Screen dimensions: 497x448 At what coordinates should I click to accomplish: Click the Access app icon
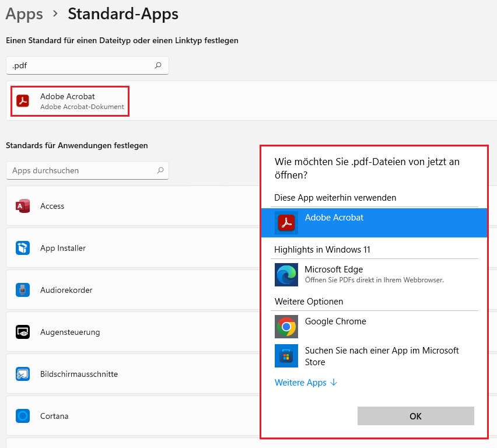pos(23,206)
